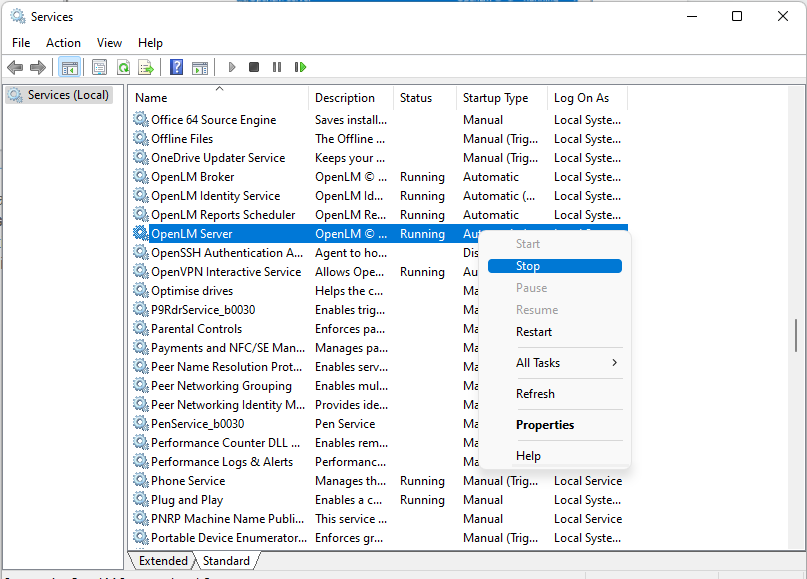
Task: Sort services by the Name column header
Action: pos(152,98)
